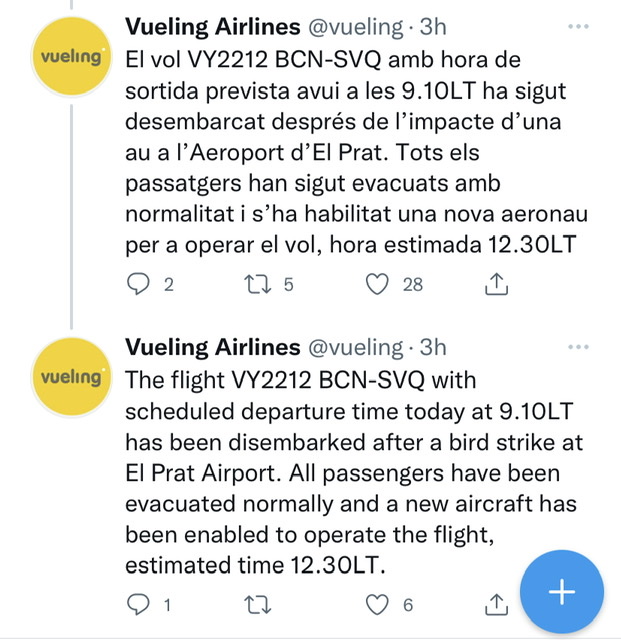Share the Catalan Vueling tweet
Screen dimensions: 621x640
494,285
